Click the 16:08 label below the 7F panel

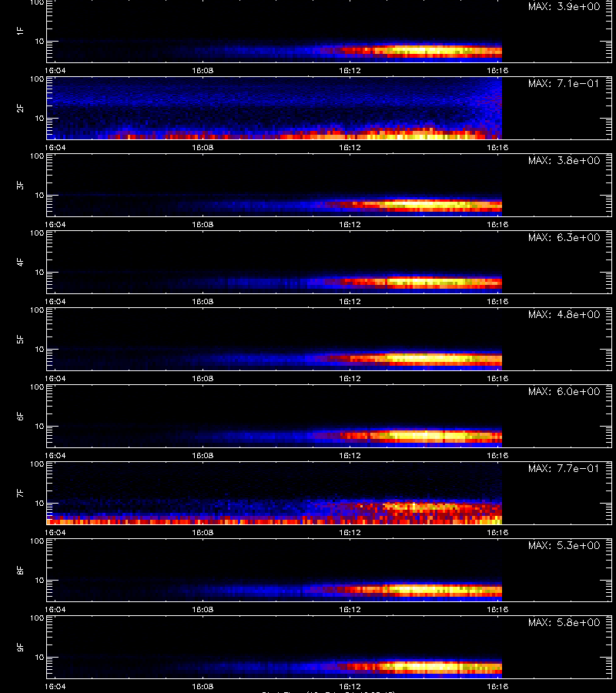tap(203, 533)
